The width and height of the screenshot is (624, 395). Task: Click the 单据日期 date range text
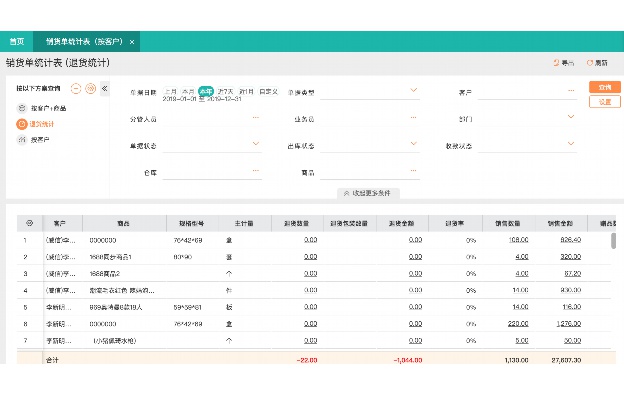pyautogui.click(x=202, y=99)
